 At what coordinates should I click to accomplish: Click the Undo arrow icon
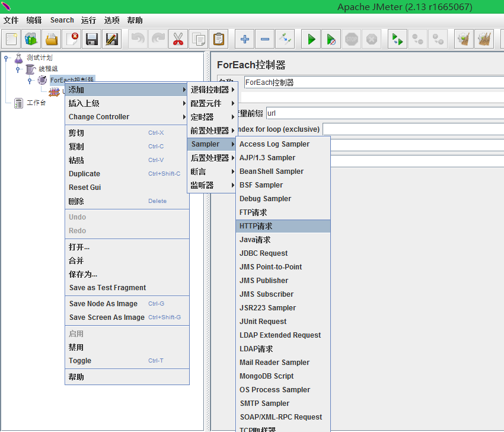pos(138,39)
